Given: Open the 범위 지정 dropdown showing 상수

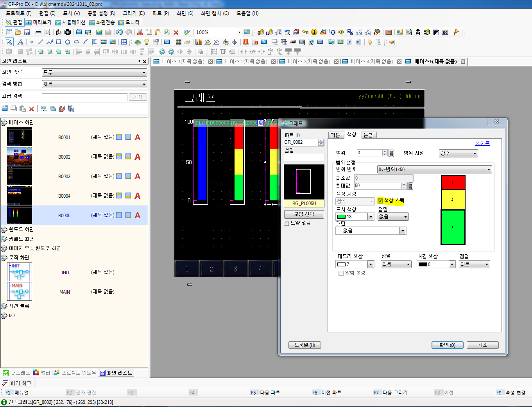Looking at the screenshot, I should (459, 153).
